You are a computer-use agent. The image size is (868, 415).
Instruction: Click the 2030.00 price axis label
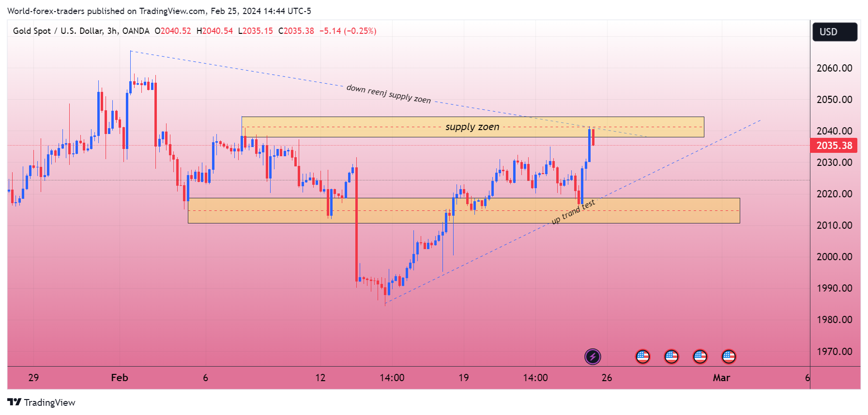pyautogui.click(x=834, y=163)
